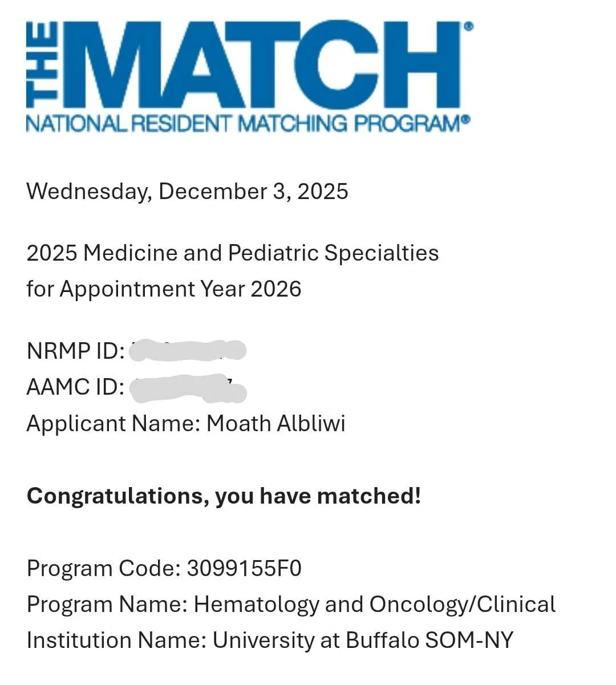Screen dimensions: 616x685
Task: Click the redacted NRMP ID value
Action: coord(188,350)
